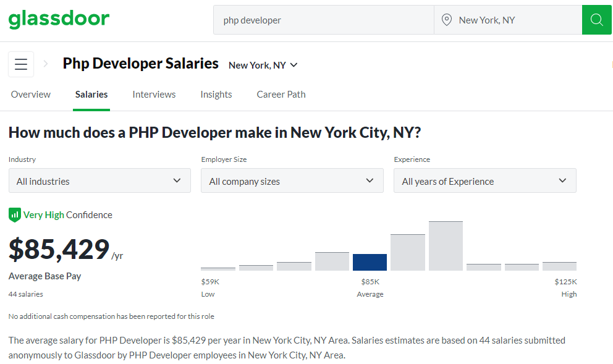Screen dimensions: 613x364
Task: Open the New York, NY location dropdown
Action: coord(263,66)
